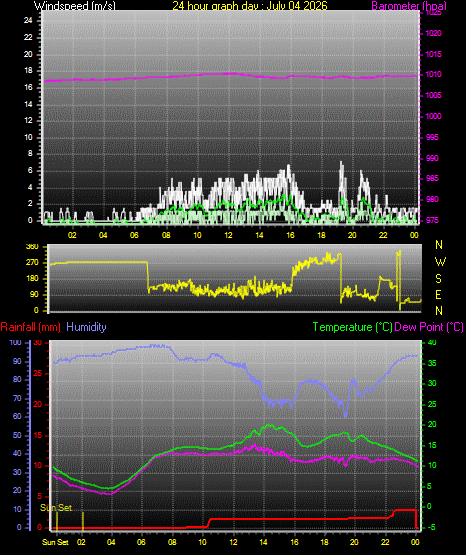Viewport: 466px width, 555px height.
Task: Click the 12 hour tick on wind chart
Action: (x=228, y=235)
